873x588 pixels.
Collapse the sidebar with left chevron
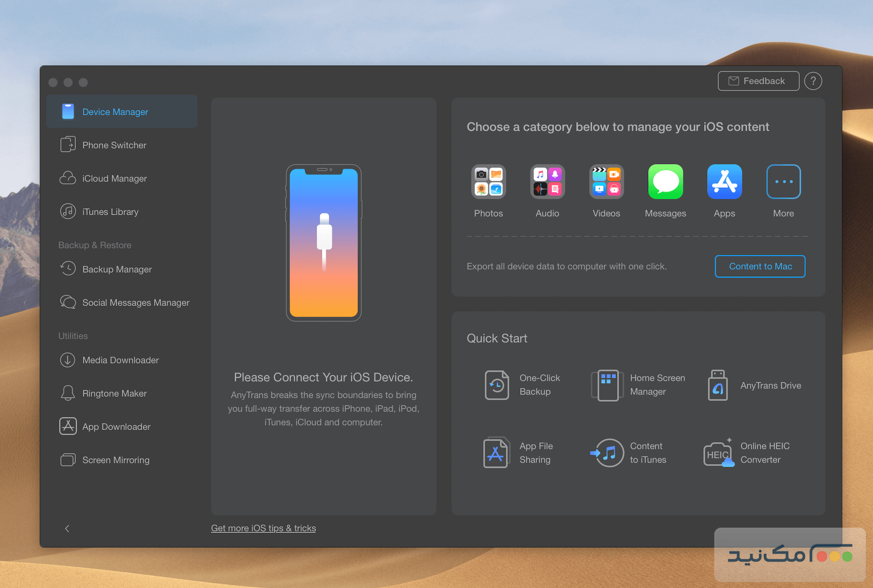(x=67, y=529)
